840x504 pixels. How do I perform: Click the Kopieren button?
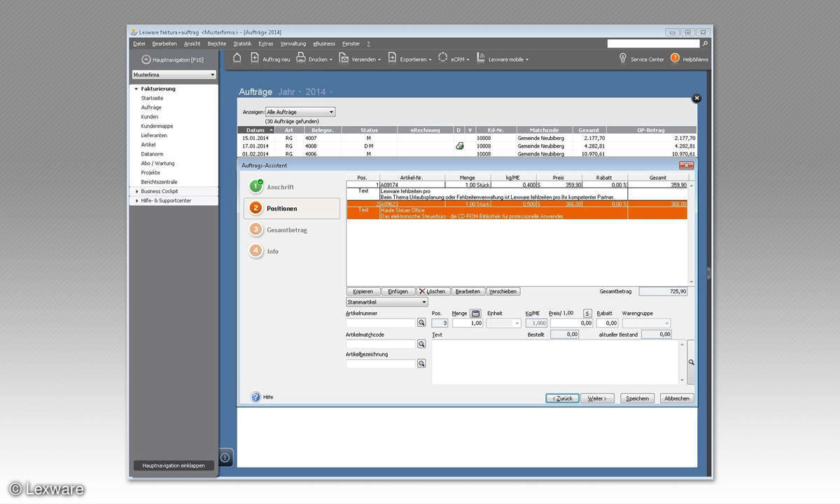363,291
